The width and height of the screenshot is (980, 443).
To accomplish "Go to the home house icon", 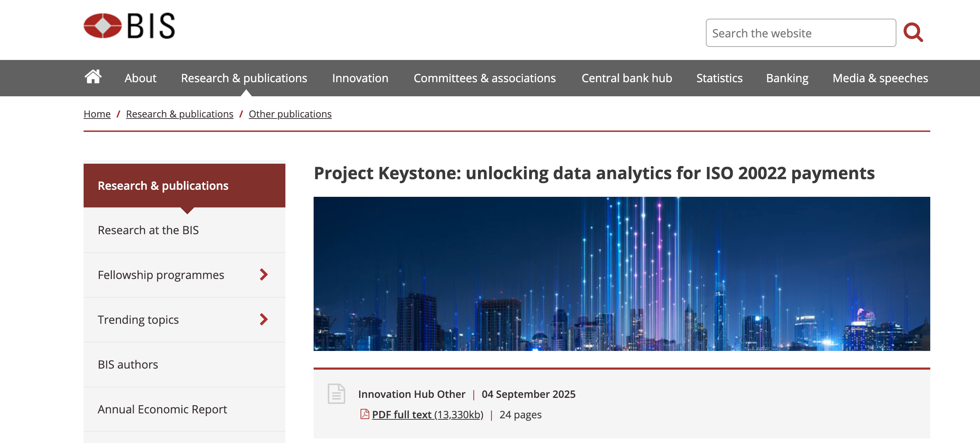I will click(x=93, y=77).
